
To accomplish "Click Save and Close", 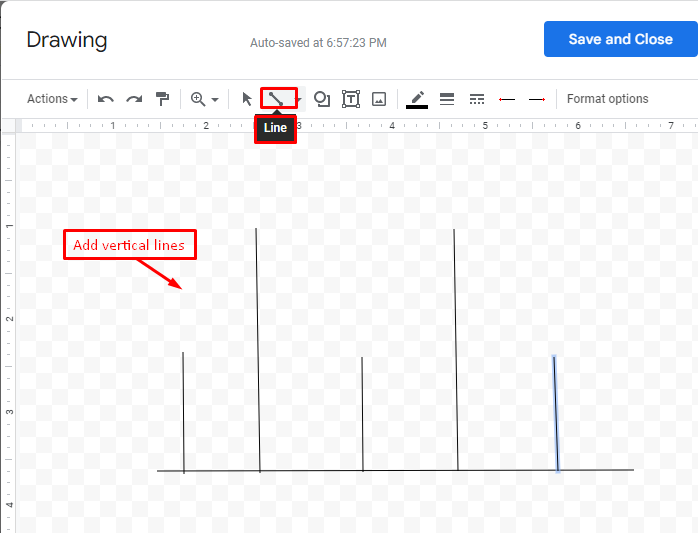I will [621, 39].
